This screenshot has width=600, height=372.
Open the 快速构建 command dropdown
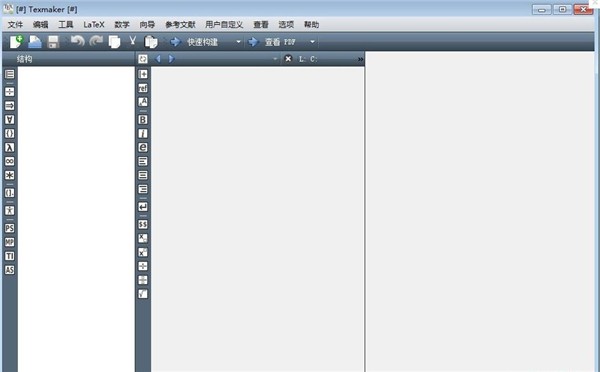tap(238, 42)
